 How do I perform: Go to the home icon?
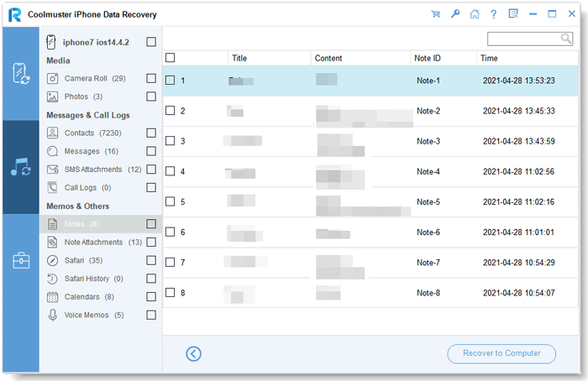click(x=474, y=14)
